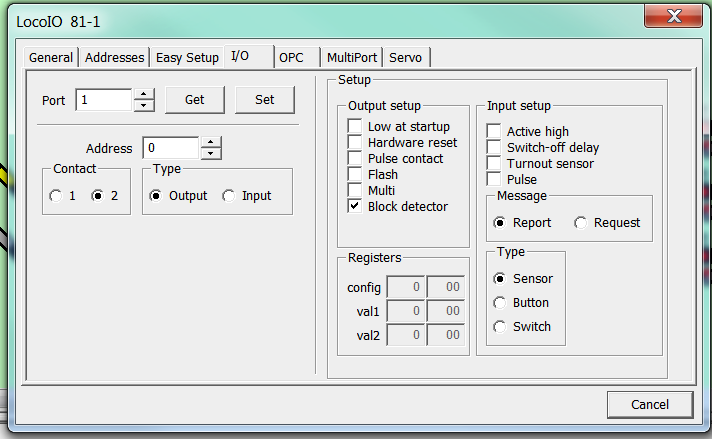The height and width of the screenshot is (439, 715).
Task: Select the Request message radio button
Action: [x=581, y=223]
